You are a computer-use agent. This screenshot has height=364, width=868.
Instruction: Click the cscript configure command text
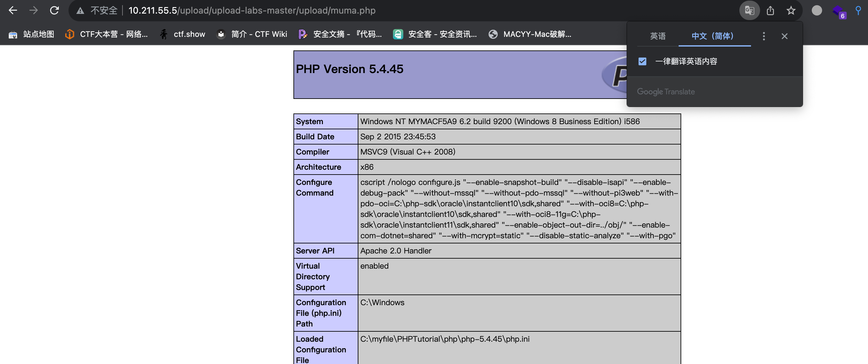519,209
